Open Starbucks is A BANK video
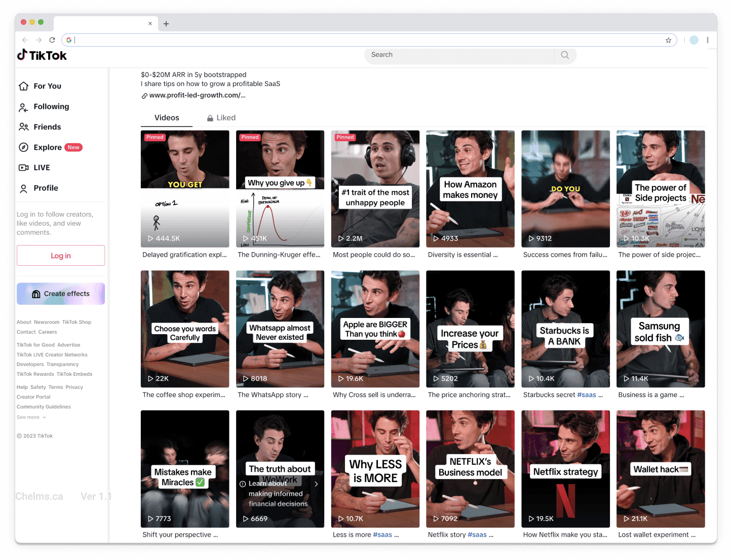Screen dimensions: 732x560 (566, 329)
